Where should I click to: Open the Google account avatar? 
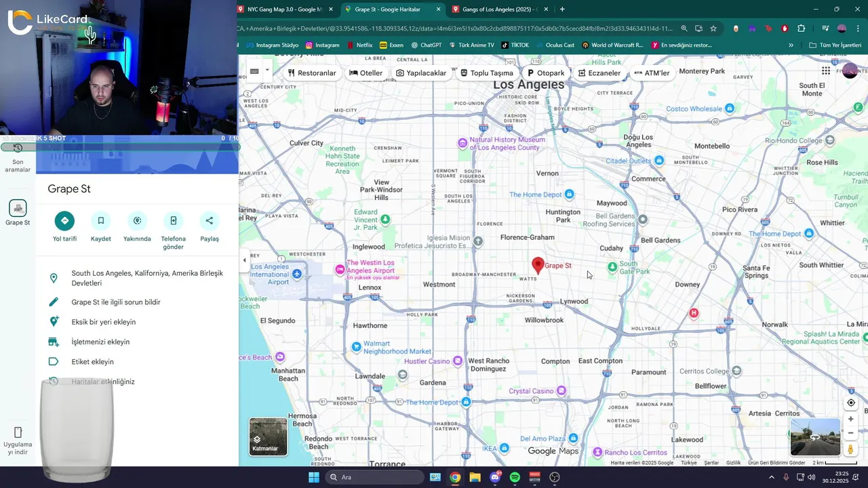coord(850,71)
